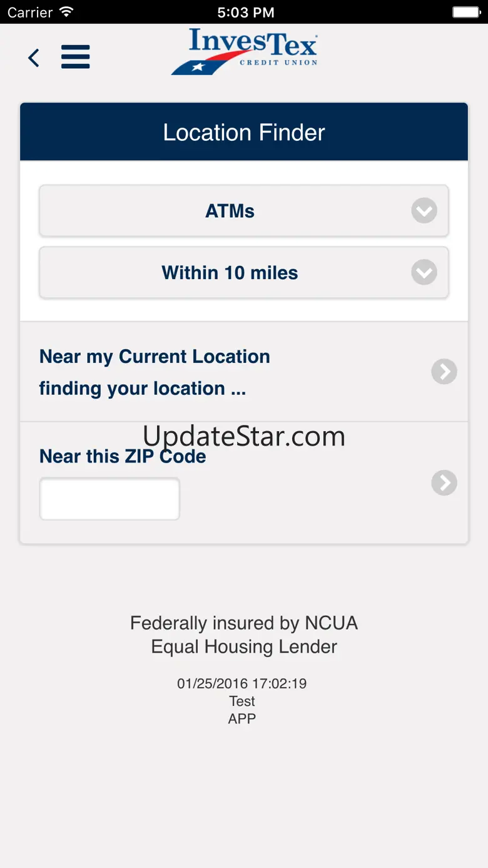The width and height of the screenshot is (488, 868).
Task: Tap the back arrow icon
Action: click(34, 58)
